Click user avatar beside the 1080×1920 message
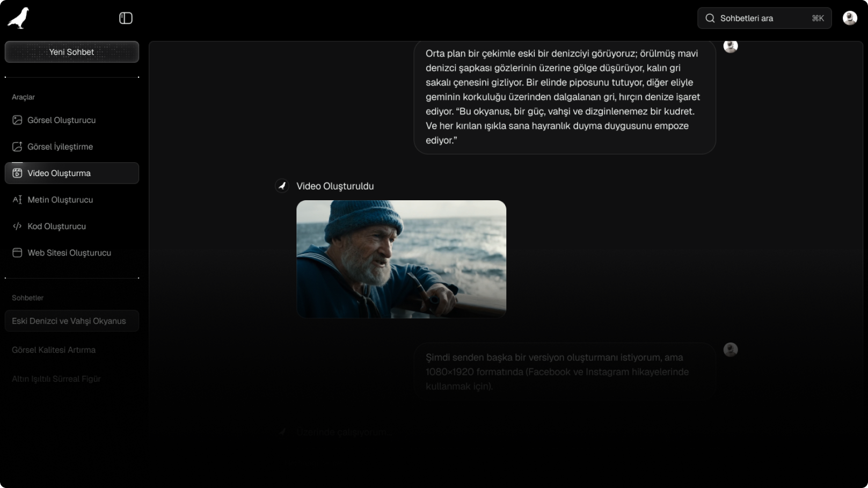The height and width of the screenshot is (488, 868). click(x=731, y=349)
